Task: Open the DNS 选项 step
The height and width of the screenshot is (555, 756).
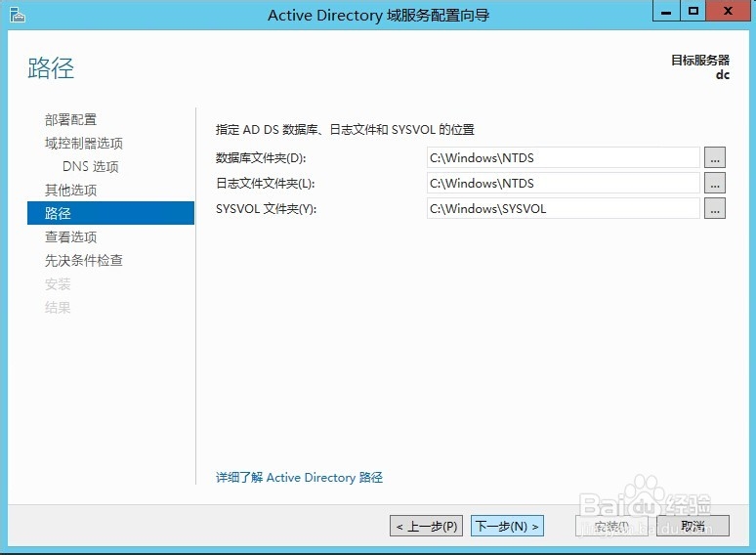Action: click(x=91, y=166)
